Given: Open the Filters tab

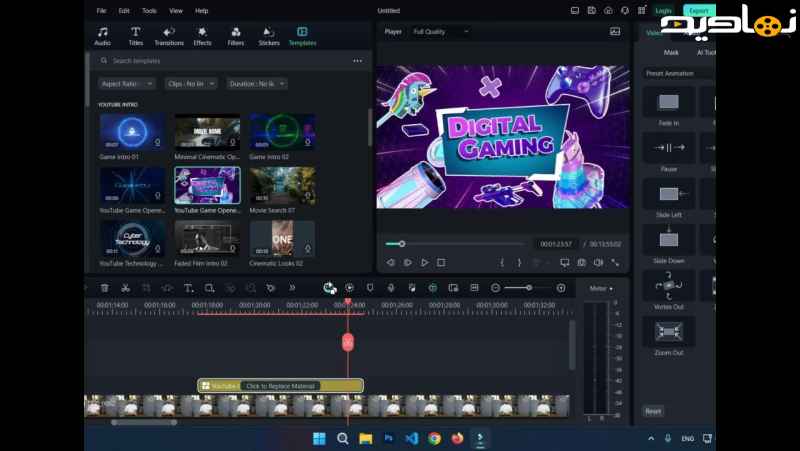Looking at the screenshot, I should click(236, 36).
